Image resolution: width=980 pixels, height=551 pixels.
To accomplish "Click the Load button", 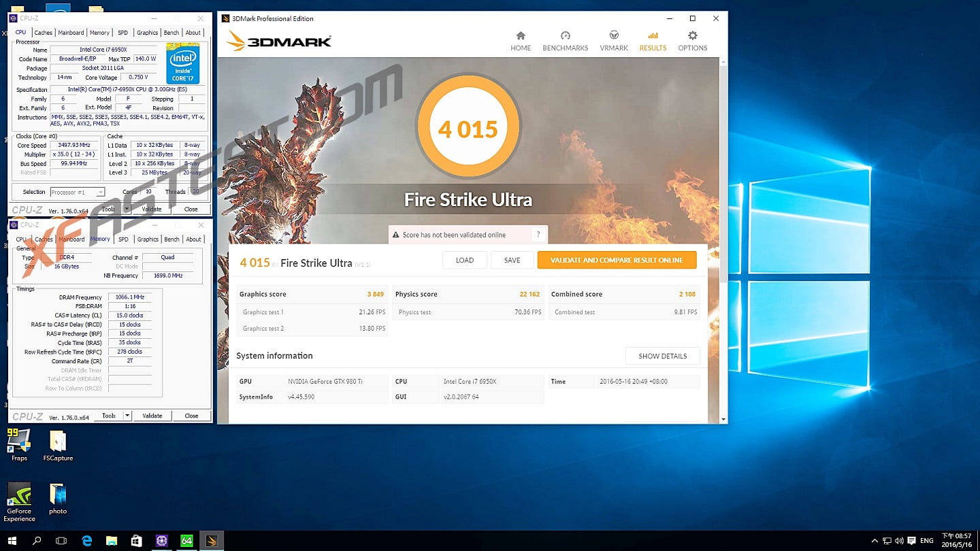I will [465, 260].
